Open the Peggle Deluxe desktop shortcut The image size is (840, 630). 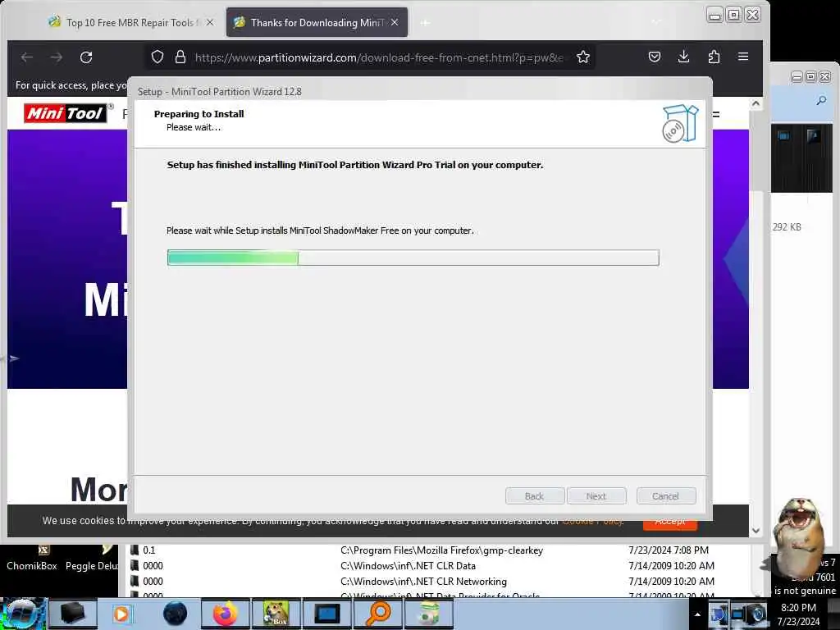pos(92,559)
